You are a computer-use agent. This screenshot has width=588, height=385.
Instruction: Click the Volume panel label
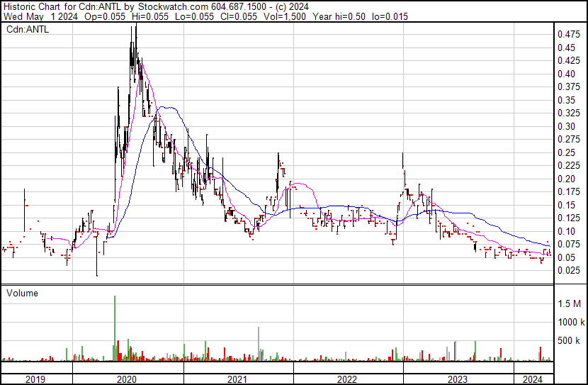22,293
